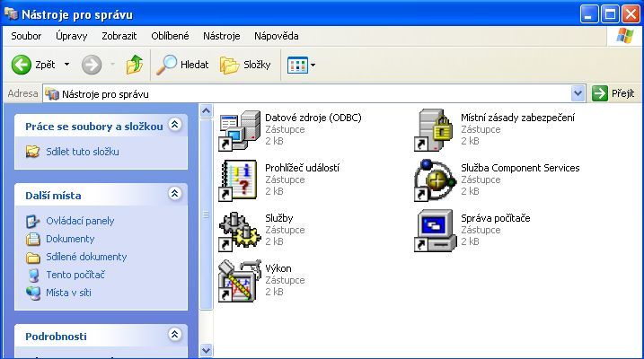The height and width of the screenshot is (359, 644).
Task: Click the Přejít go button
Action: point(614,94)
